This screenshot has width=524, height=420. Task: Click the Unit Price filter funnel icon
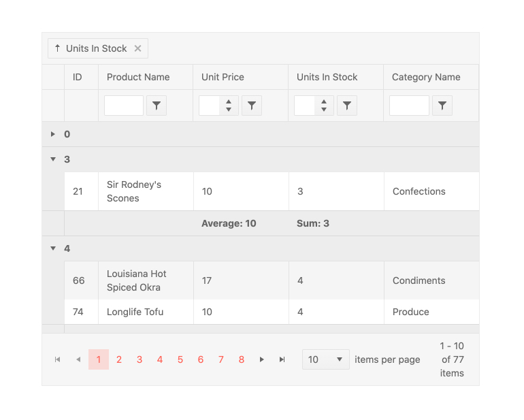coord(252,106)
